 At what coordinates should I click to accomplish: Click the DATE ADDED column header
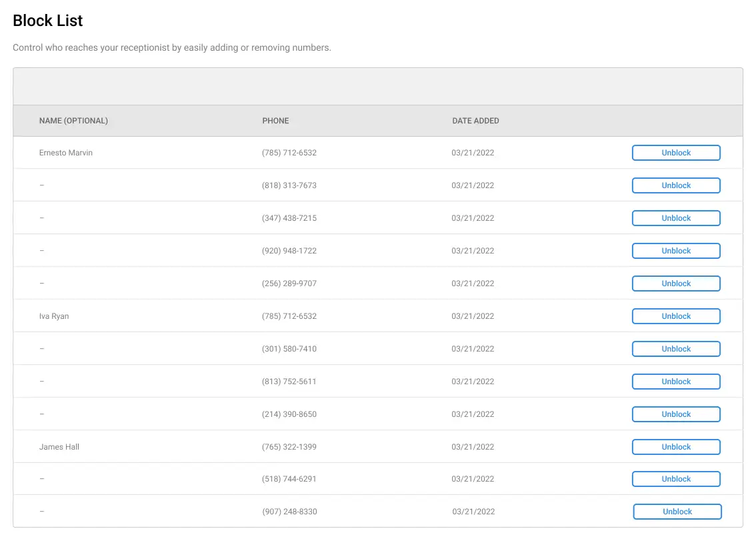475,121
